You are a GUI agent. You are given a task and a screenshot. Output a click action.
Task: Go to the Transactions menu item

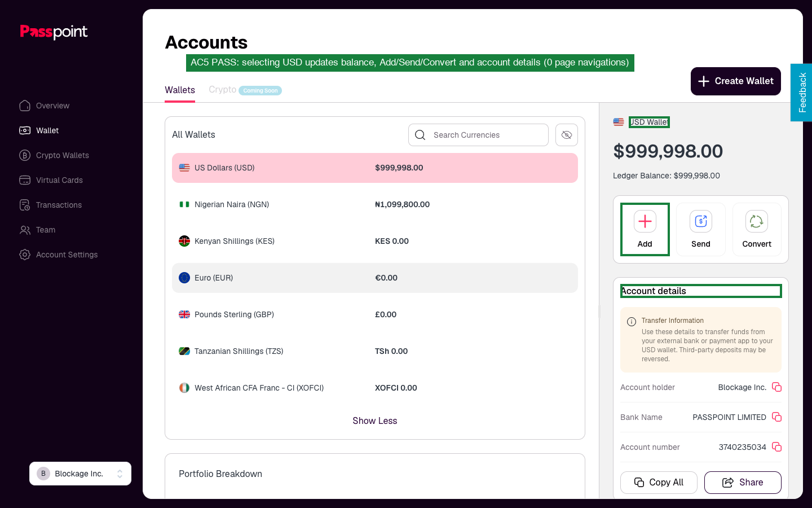click(59, 205)
